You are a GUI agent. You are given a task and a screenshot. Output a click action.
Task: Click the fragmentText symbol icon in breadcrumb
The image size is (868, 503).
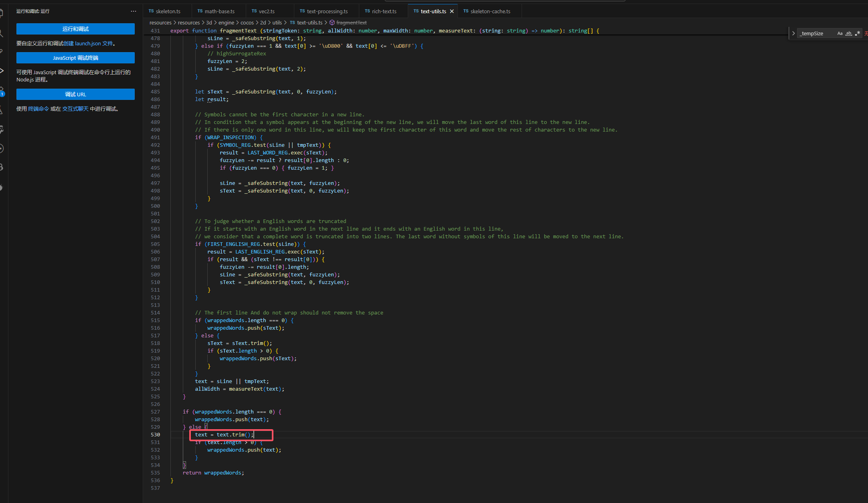pyautogui.click(x=332, y=23)
